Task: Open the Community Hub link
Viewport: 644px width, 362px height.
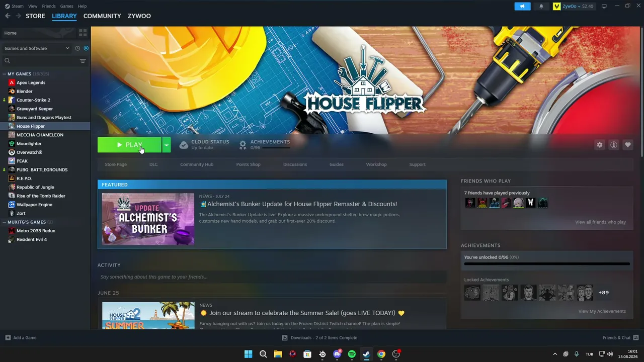Action: point(197,164)
